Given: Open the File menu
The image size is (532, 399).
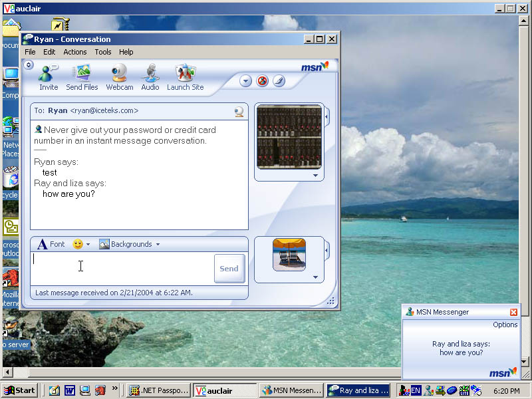Looking at the screenshot, I should point(30,52).
